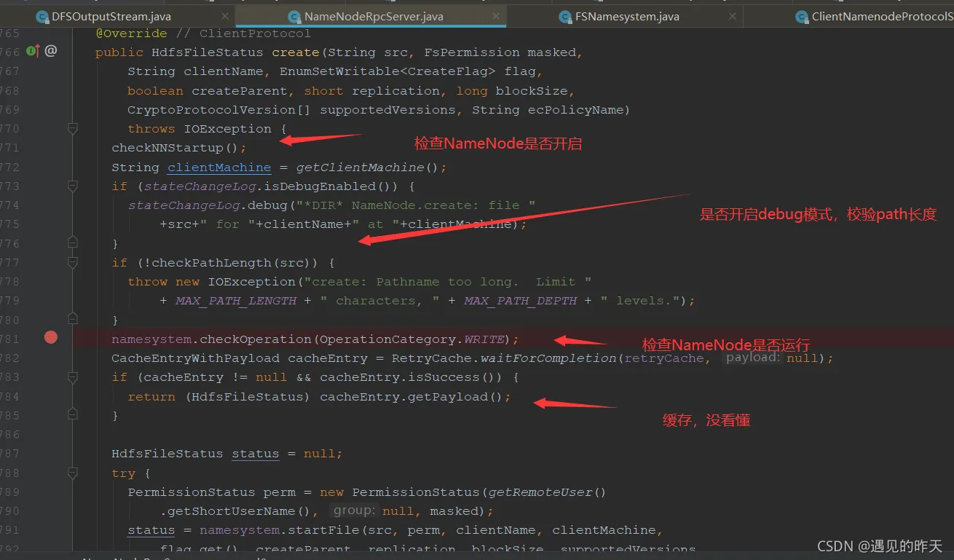Remove the breakpoint on the checkOperation line
954x560 pixels.
point(50,337)
